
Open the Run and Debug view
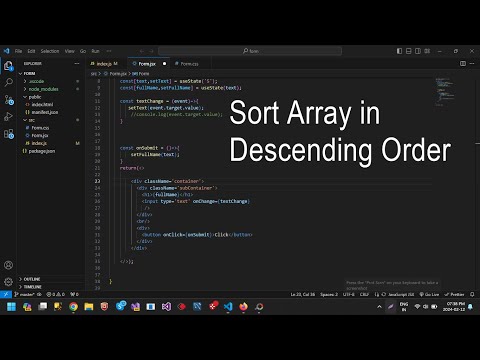click(x=8, y=116)
